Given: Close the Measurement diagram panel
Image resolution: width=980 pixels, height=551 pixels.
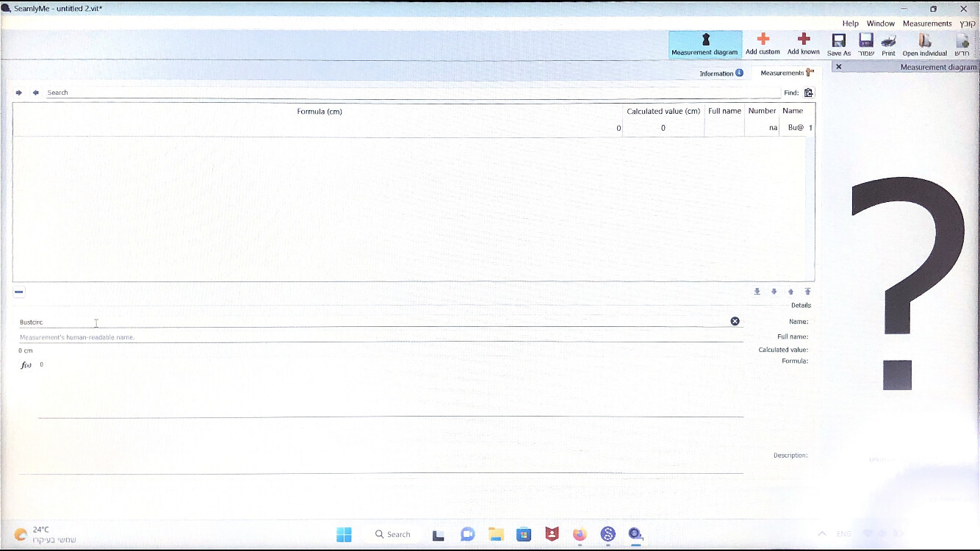Looking at the screenshot, I should [839, 67].
